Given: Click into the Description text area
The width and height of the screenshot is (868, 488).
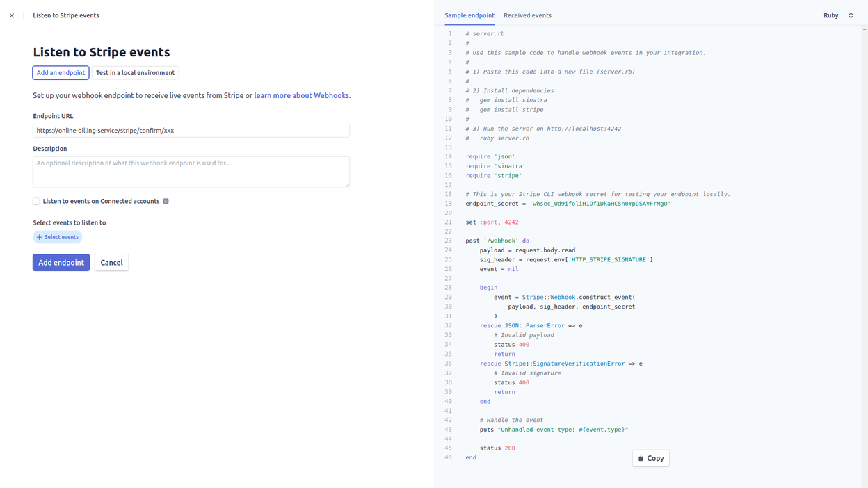Looking at the screenshot, I should coord(191,172).
